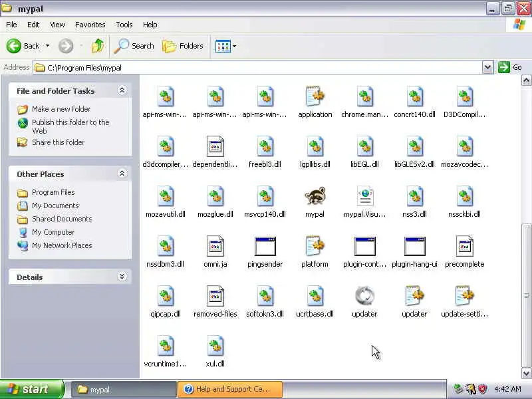Select the softokn3.dll file
Viewport: 532px width, 399px height.
[x=265, y=295]
